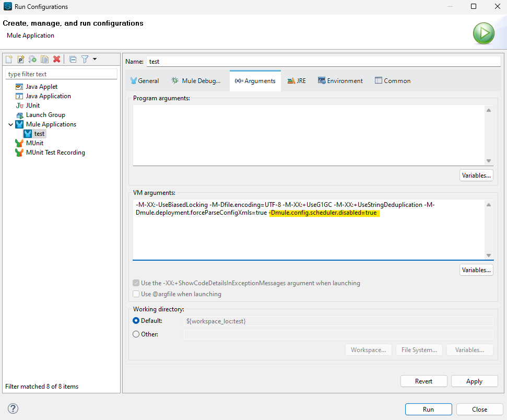Image resolution: width=507 pixels, height=420 pixels.
Task: Click the Apply button
Action: click(474, 381)
